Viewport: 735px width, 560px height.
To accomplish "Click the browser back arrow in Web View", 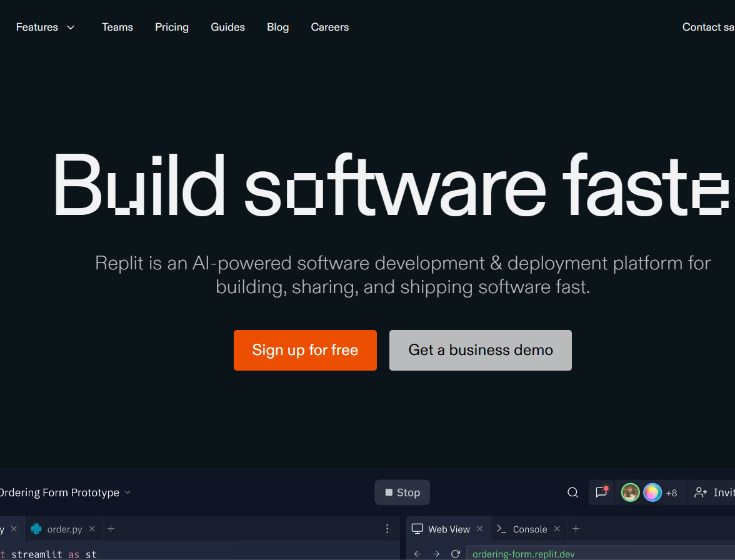I will [x=417, y=554].
